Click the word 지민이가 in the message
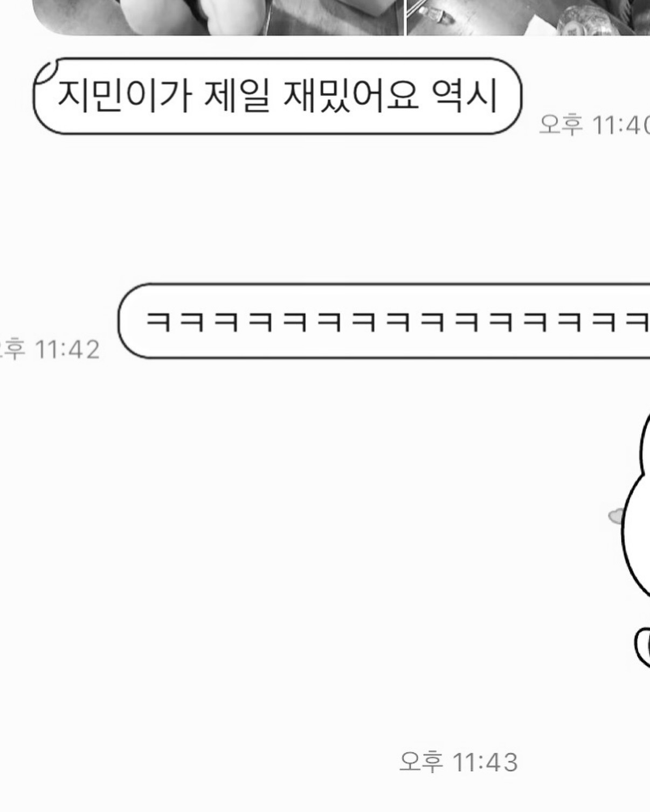Image resolution: width=650 pixels, height=812 pixels. pyautogui.click(x=125, y=96)
